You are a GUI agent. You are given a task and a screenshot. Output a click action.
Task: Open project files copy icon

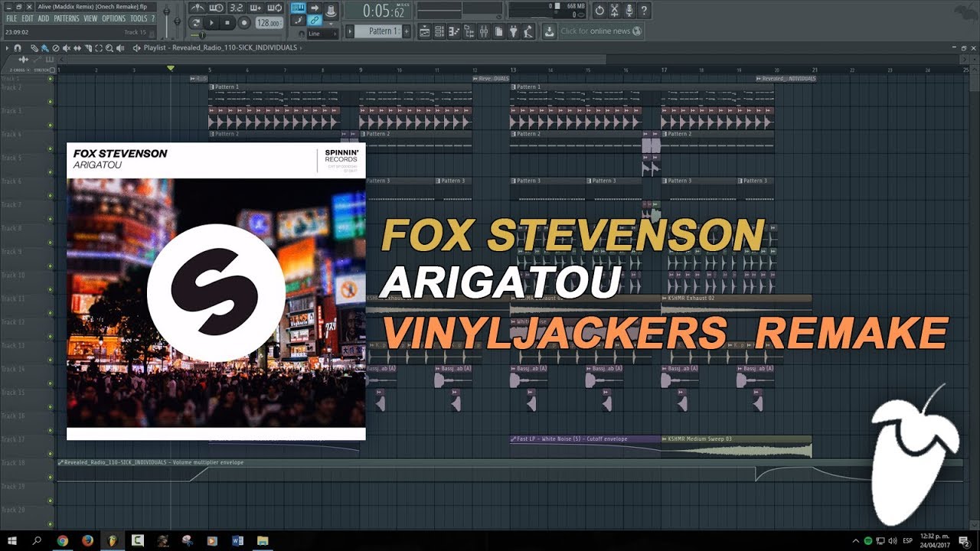[x=498, y=31]
